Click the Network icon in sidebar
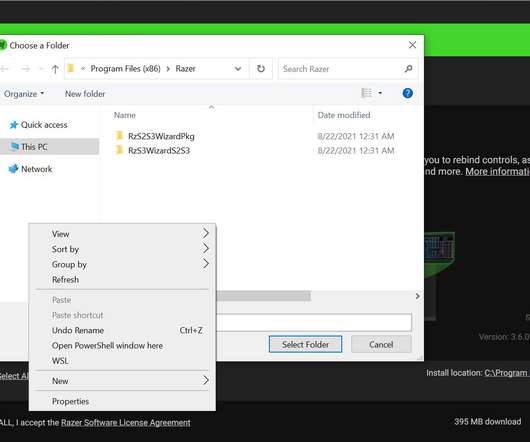 [x=13, y=169]
